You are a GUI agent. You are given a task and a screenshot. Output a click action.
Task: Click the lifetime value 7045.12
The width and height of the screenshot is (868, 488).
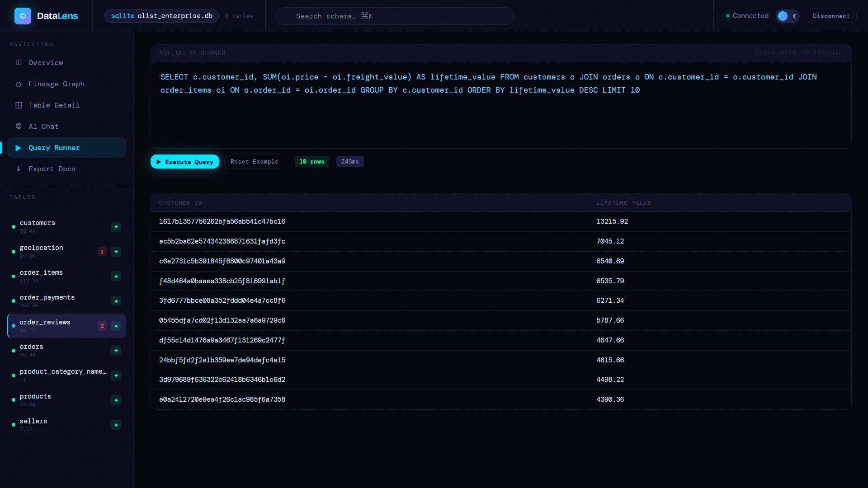610,241
